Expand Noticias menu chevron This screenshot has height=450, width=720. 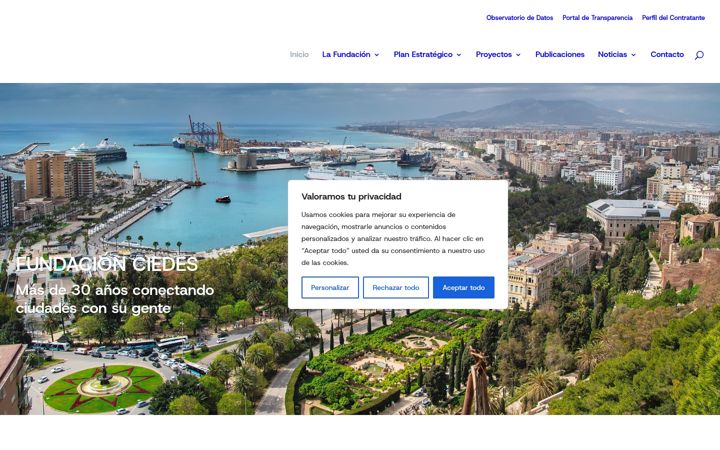(634, 55)
